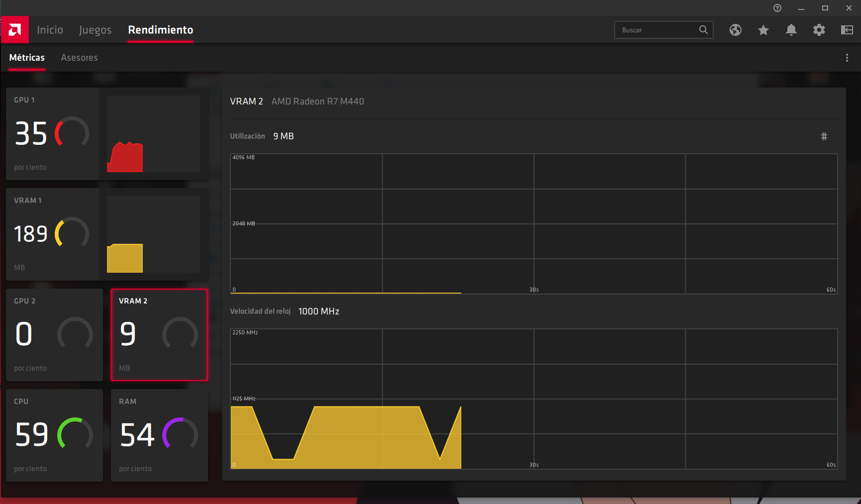Screen dimensions: 861x504
Task: Select the VRAM 2 metric card
Action: pyautogui.click(x=159, y=335)
